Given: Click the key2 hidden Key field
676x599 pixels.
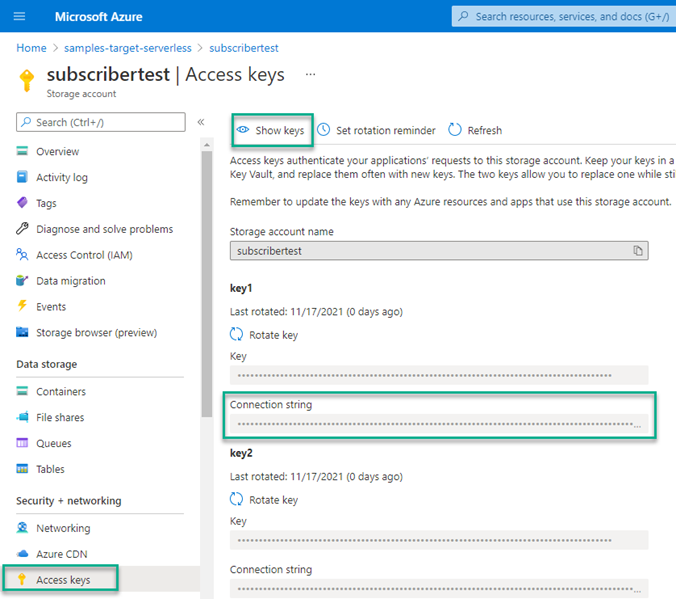Looking at the screenshot, I should tap(439, 540).
